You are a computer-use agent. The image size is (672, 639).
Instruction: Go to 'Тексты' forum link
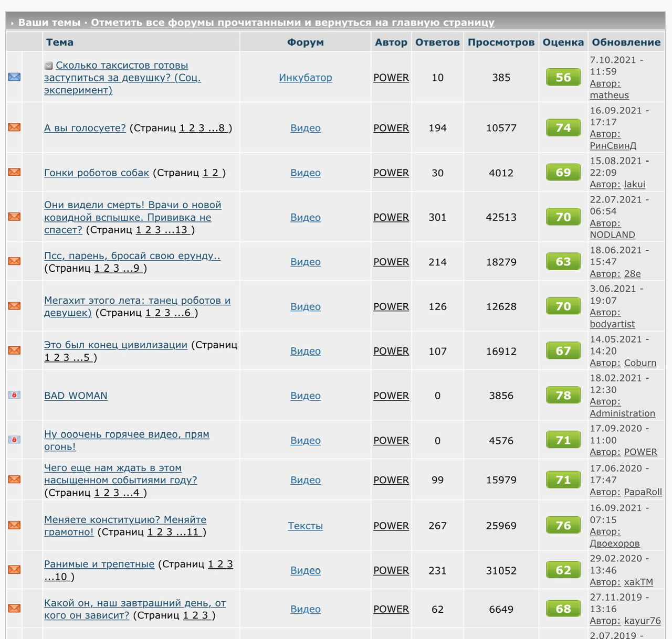coord(306,526)
